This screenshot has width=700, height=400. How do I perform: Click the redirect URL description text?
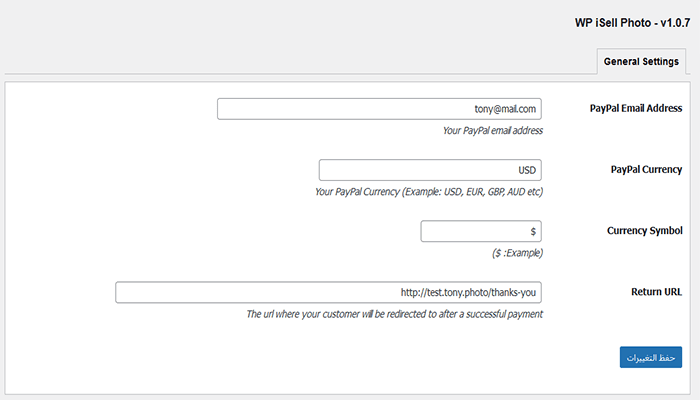[394, 314]
